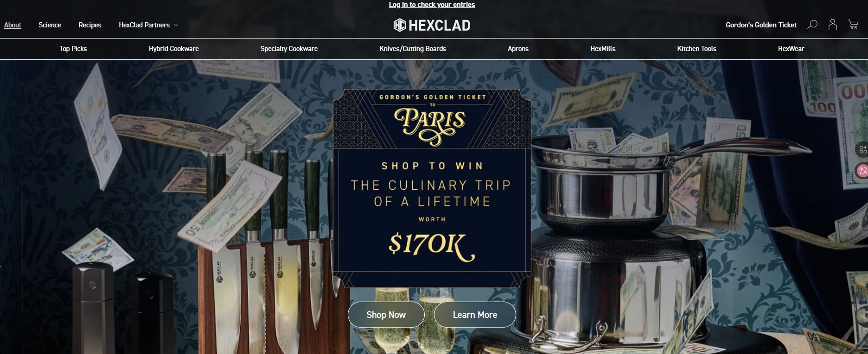This screenshot has width=868, height=354.
Task: Visit the About page link
Action: tap(13, 25)
